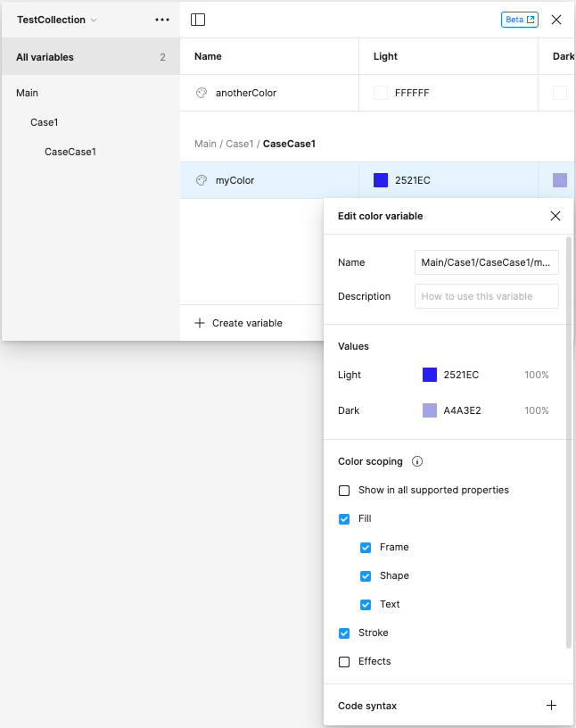Viewport: 576px width, 728px height.
Task: Add code syntax with the plus icon
Action: click(x=551, y=706)
